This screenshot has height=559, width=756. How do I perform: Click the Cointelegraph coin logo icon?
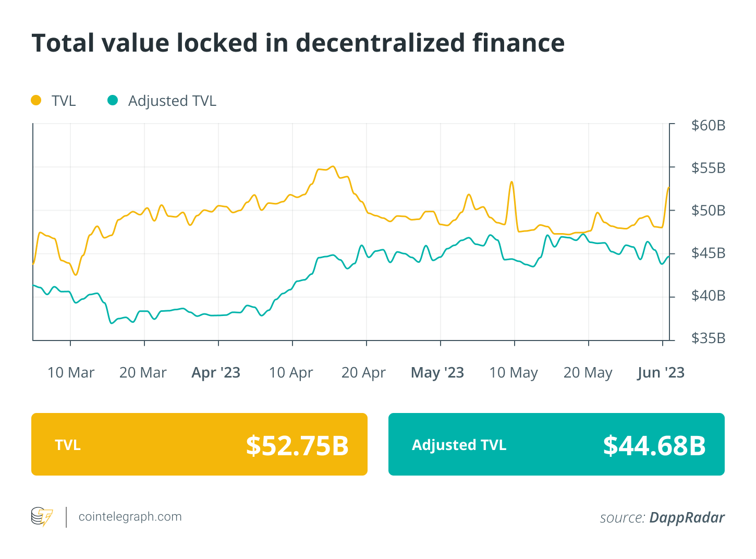tap(42, 517)
